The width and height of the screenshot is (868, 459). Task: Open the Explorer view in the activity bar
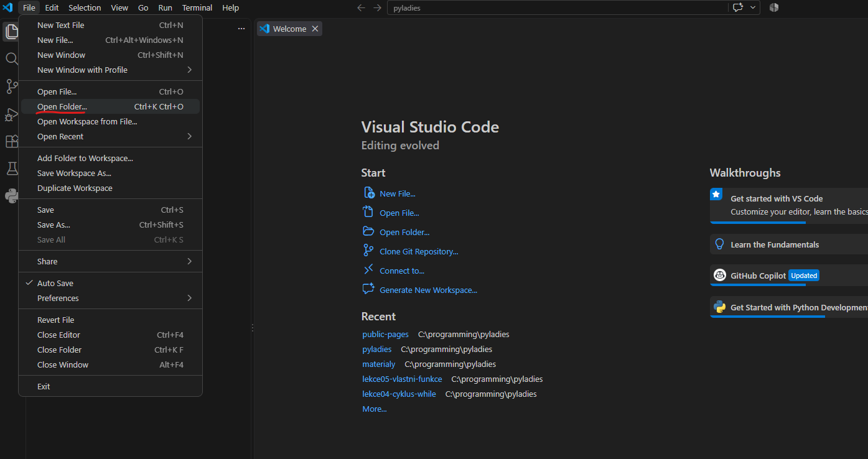pos(11,32)
